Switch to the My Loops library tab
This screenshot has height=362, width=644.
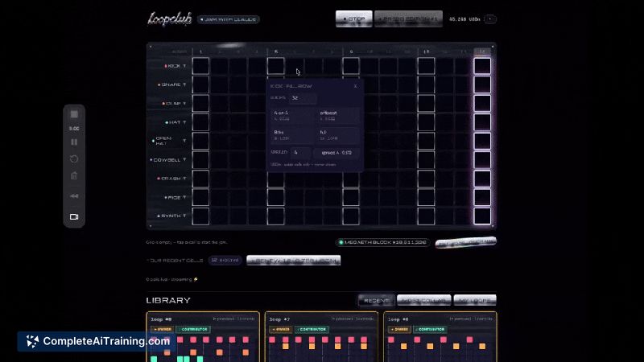click(475, 300)
